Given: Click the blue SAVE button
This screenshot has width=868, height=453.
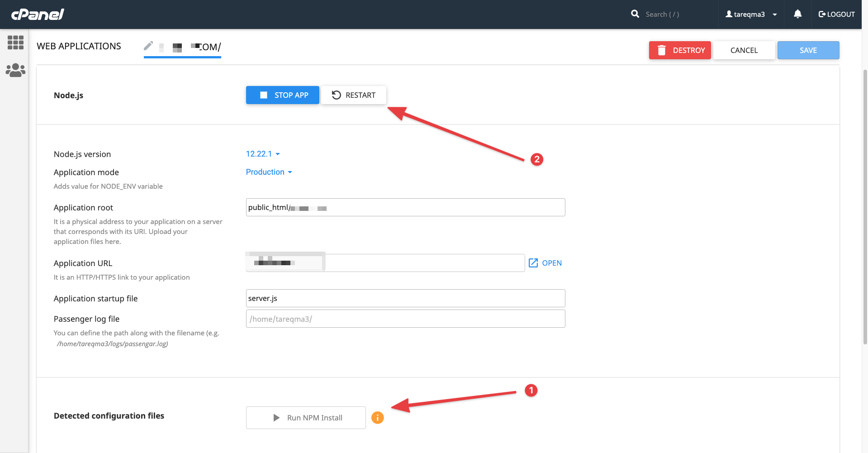Looking at the screenshot, I should tap(808, 50).
